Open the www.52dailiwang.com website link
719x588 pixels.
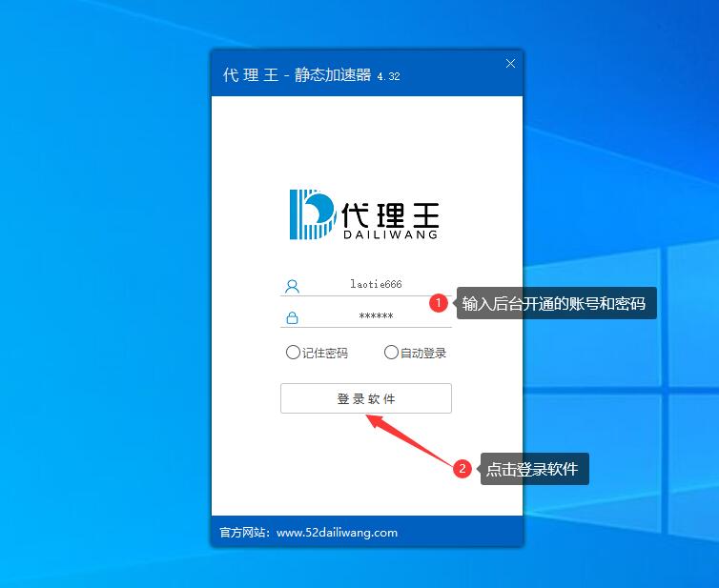(x=337, y=533)
